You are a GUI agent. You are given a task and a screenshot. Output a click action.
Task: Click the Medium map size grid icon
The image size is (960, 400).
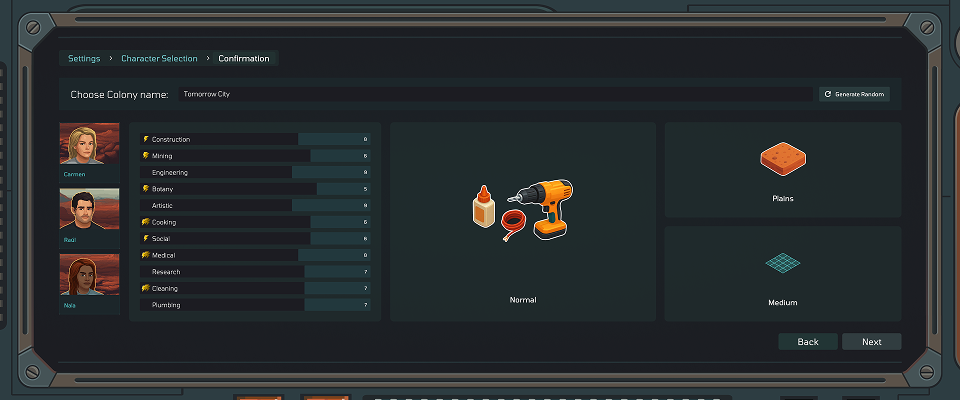783,263
